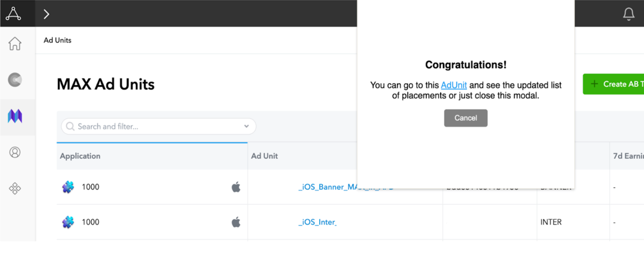Image resolution: width=644 pixels, height=273 pixels.
Task: Select the MAX sidebar icon
Action: [x=15, y=116]
